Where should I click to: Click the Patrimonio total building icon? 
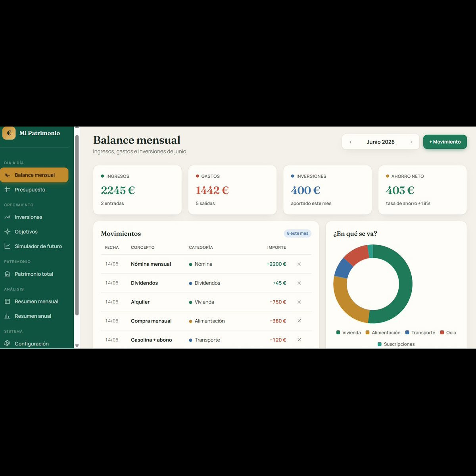point(7,274)
